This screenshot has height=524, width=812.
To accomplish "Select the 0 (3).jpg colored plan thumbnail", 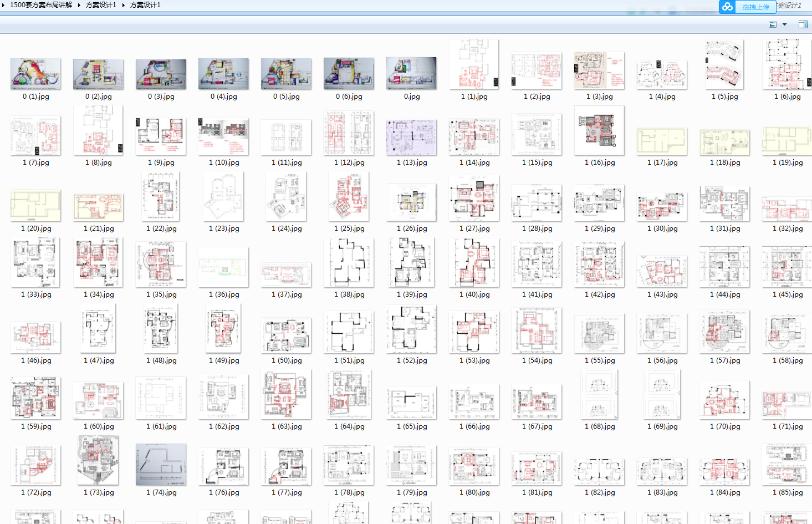I will [161, 74].
